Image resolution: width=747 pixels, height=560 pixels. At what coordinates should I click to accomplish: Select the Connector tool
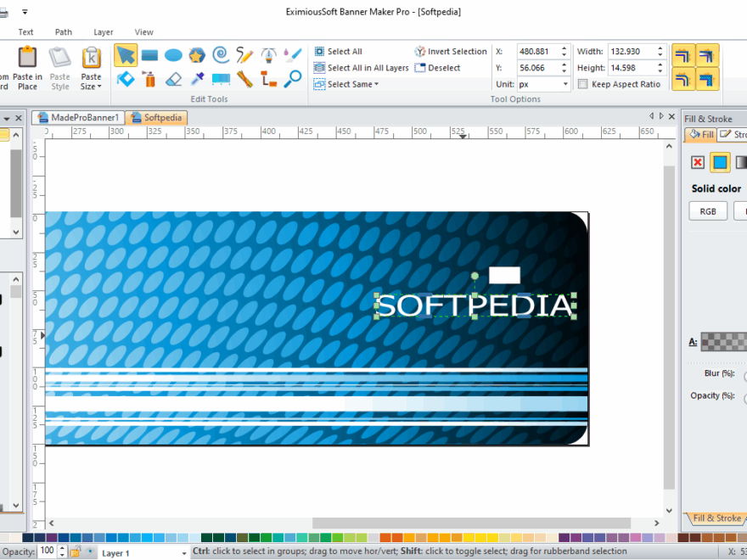pos(269,79)
